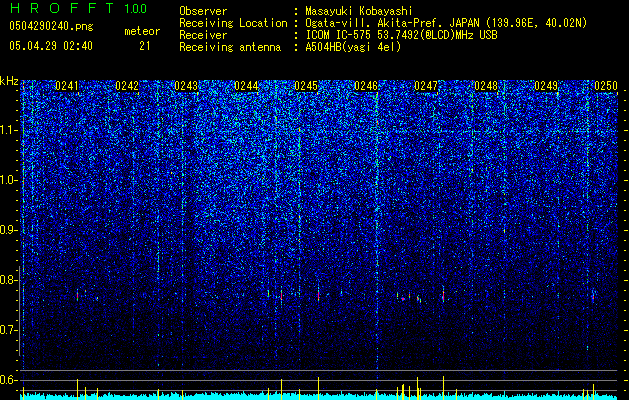Click time marker 0246
Viewport: 629px width, 400px height.
366,86
